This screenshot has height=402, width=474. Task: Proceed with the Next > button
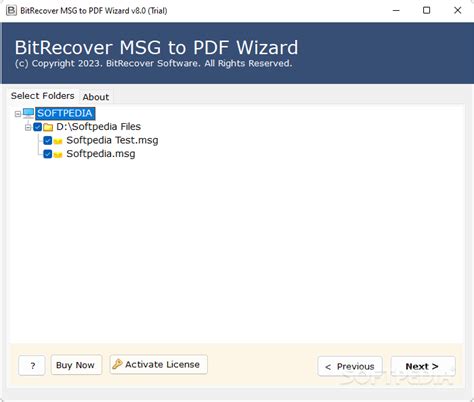pos(423,366)
